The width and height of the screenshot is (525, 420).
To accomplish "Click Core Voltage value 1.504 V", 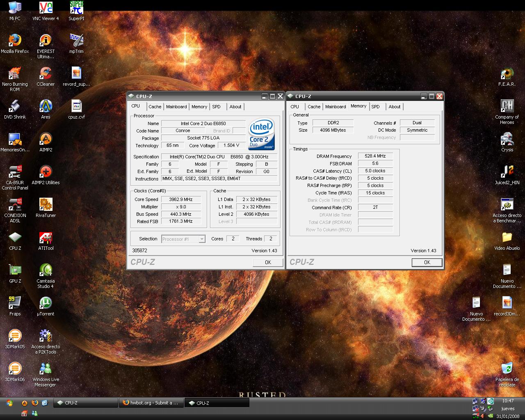I will (231, 145).
